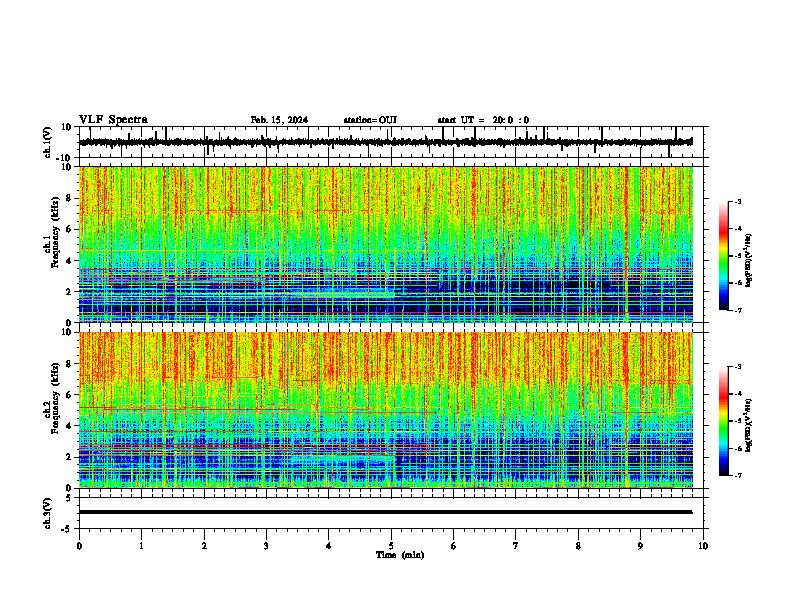
Task: Select the "start UT = 20:0 :0" text
Action: (483, 120)
